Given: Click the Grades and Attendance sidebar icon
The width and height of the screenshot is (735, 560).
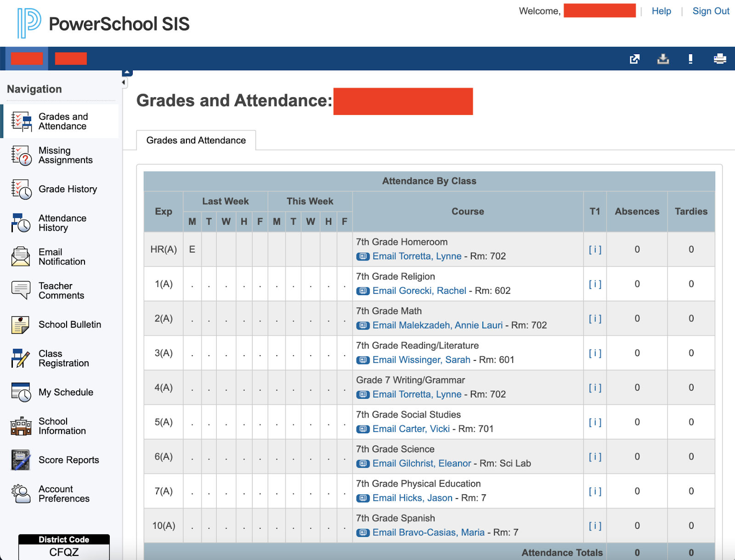Looking at the screenshot, I should click(x=21, y=122).
